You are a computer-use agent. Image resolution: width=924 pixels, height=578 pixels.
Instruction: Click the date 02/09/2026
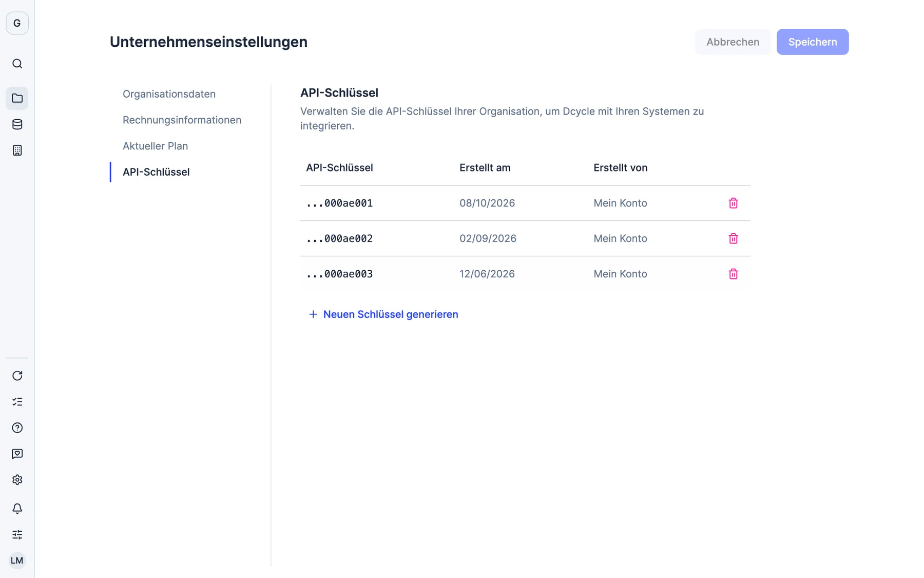pos(488,239)
